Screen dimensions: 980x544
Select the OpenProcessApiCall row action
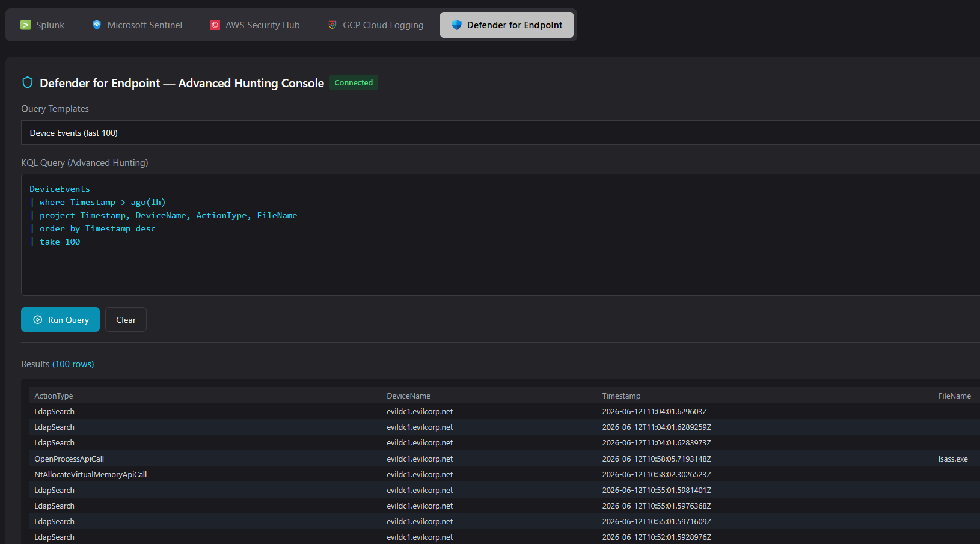[69, 459]
